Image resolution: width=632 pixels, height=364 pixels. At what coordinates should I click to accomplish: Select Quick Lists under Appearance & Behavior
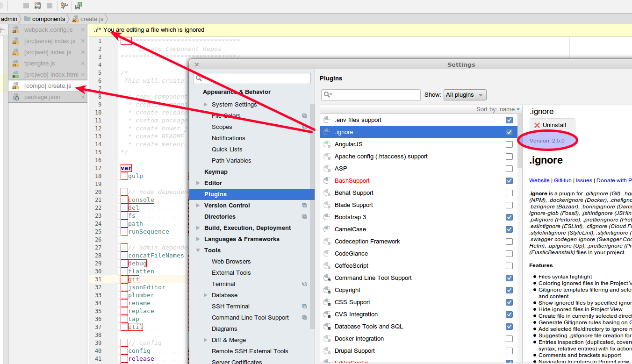point(227,150)
